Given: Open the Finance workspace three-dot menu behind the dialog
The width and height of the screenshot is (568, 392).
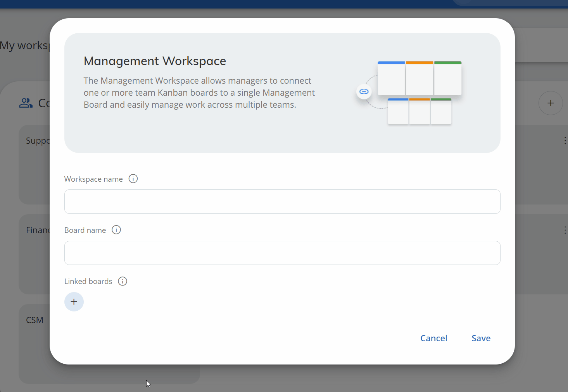Looking at the screenshot, I should click(x=565, y=230).
